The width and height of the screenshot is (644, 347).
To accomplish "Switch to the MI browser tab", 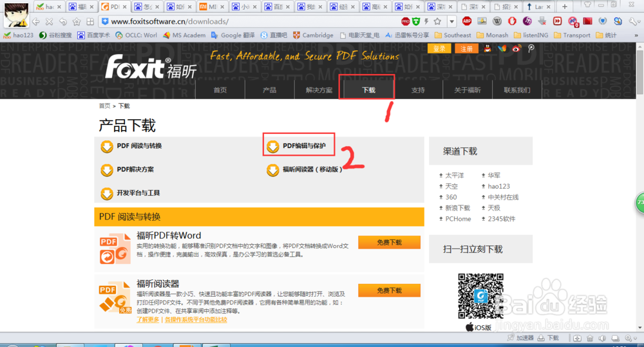I will click(213, 6).
